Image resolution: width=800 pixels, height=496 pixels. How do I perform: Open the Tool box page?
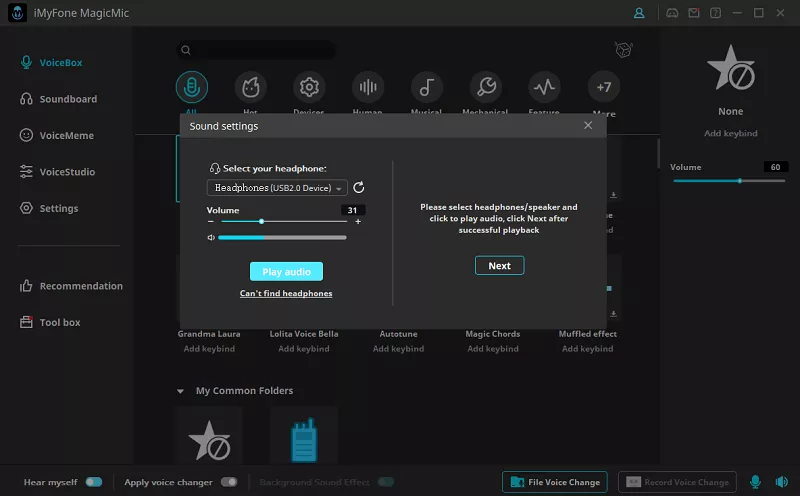(50, 323)
